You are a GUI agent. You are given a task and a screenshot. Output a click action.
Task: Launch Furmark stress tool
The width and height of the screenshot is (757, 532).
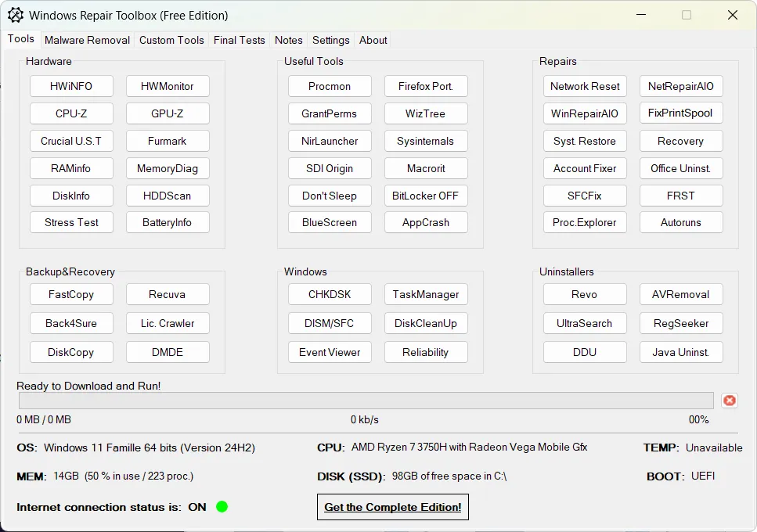[x=168, y=142]
